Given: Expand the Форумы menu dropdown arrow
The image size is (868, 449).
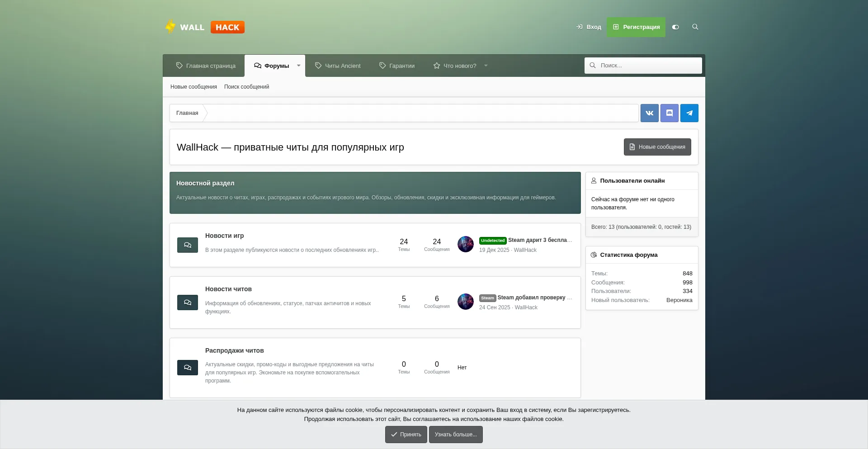Looking at the screenshot, I should tap(299, 66).
